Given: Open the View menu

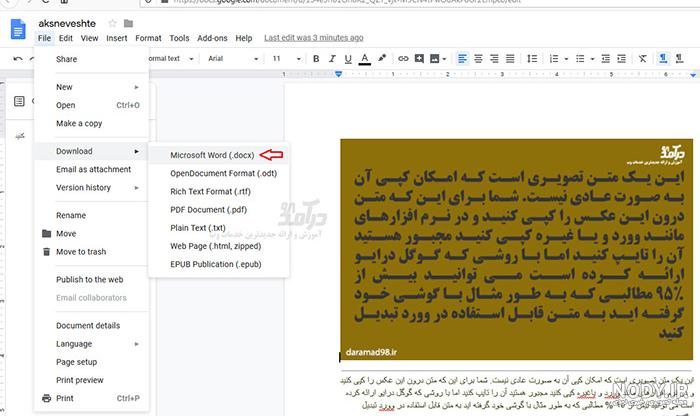Looking at the screenshot, I should click(x=89, y=38).
